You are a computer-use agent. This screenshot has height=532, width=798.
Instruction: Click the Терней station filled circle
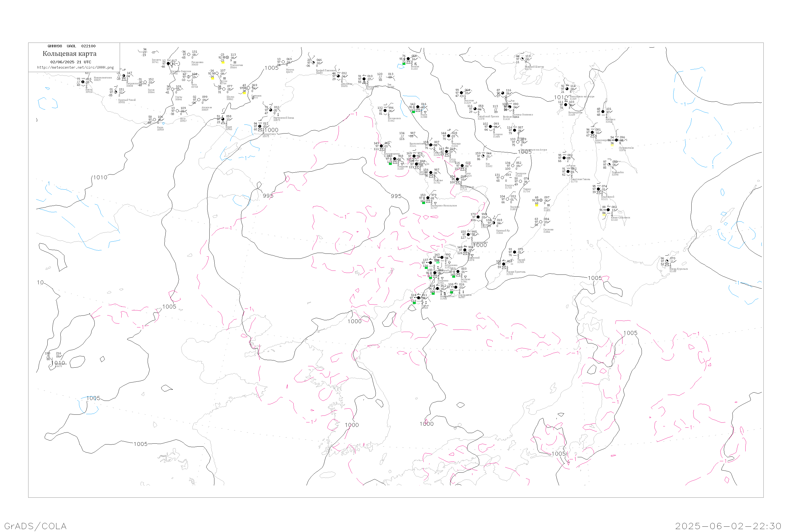click(x=515, y=252)
